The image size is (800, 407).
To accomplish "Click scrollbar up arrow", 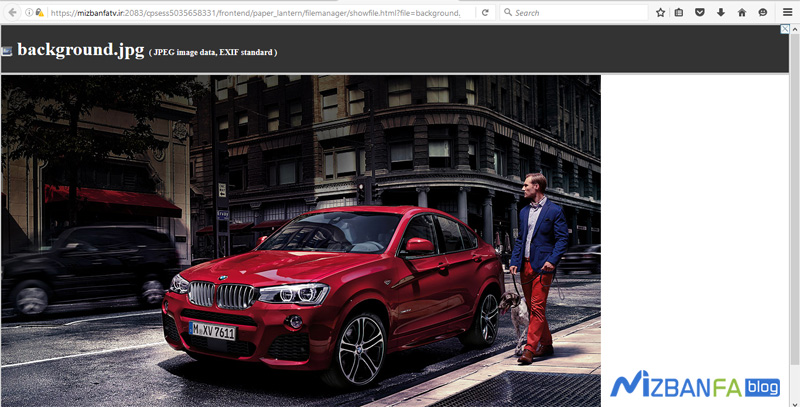I will pos(795,30).
